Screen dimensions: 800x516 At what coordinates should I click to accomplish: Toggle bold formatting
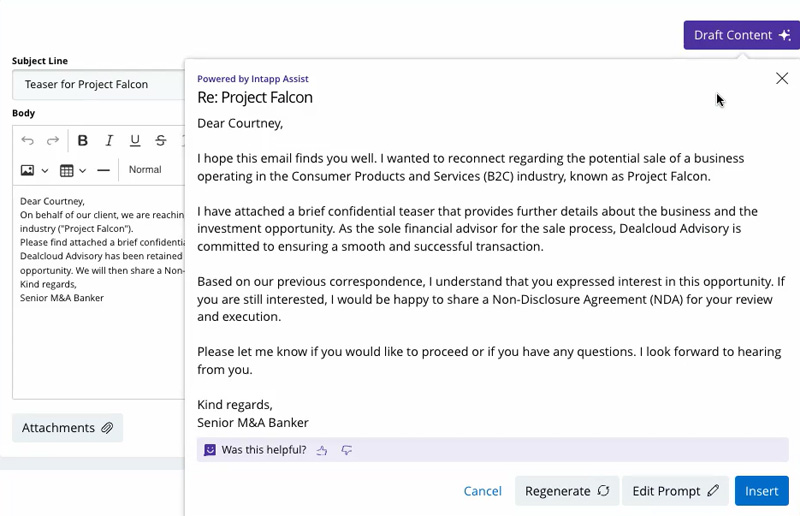click(x=83, y=141)
